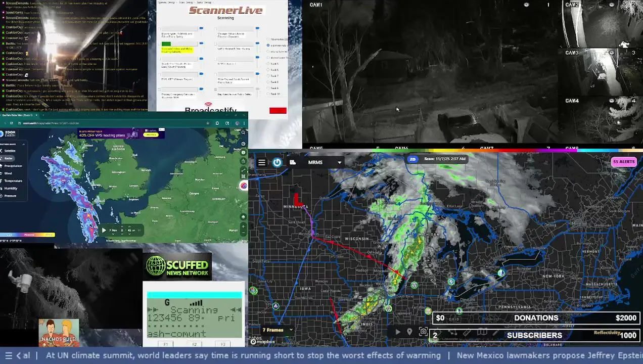Step the Zoom Earth hour up arrow
Screen dimensions: 643x364
tap(122, 226)
